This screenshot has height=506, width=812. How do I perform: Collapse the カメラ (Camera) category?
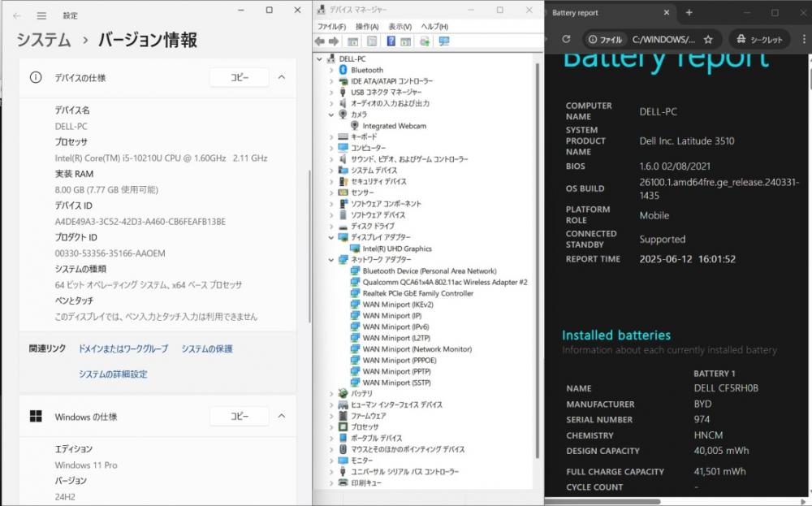click(x=331, y=115)
